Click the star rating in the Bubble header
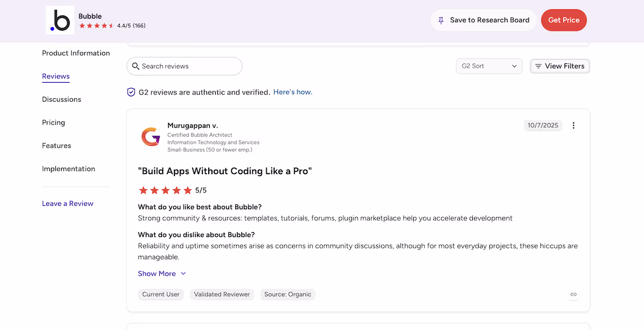The height and width of the screenshot is (330, 644). (96, 26)
